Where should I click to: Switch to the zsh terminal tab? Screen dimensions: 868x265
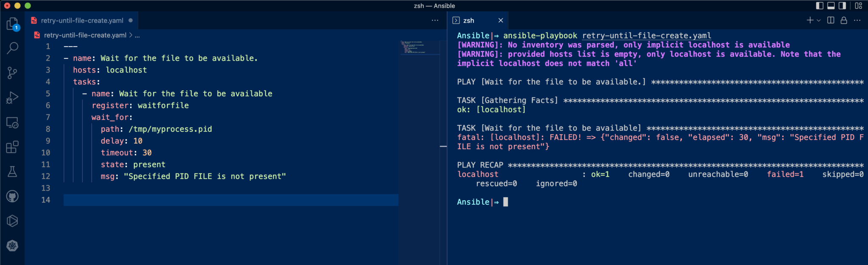coord(468,20)
